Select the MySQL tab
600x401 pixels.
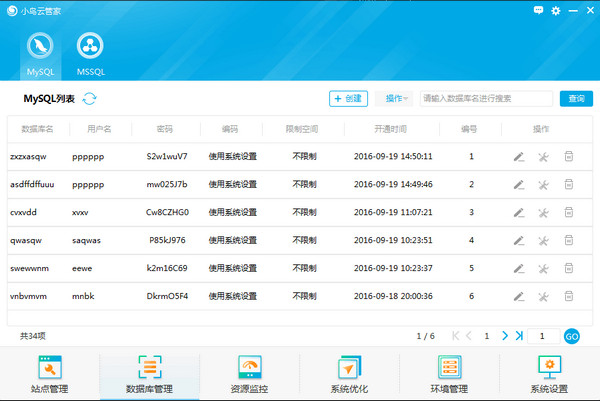click(x=41, y=54)
